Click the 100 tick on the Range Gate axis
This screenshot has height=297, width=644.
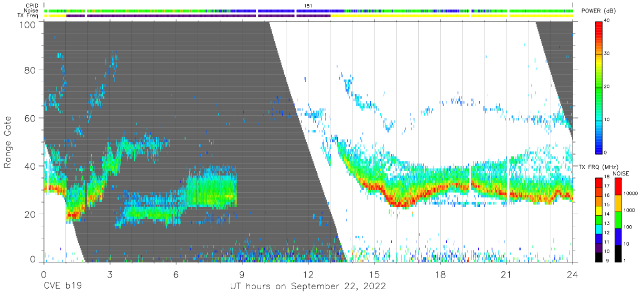point(27,25)
